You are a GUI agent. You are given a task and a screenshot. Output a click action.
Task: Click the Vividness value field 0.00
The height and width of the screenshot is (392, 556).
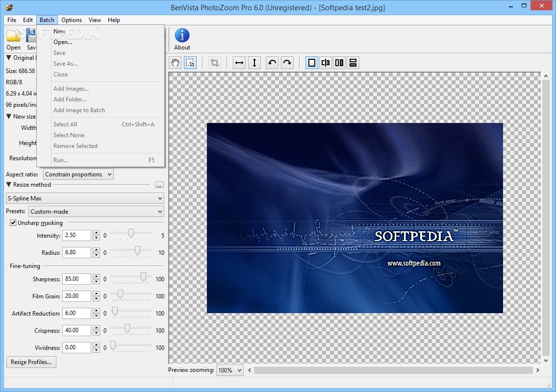click(76, 348)
